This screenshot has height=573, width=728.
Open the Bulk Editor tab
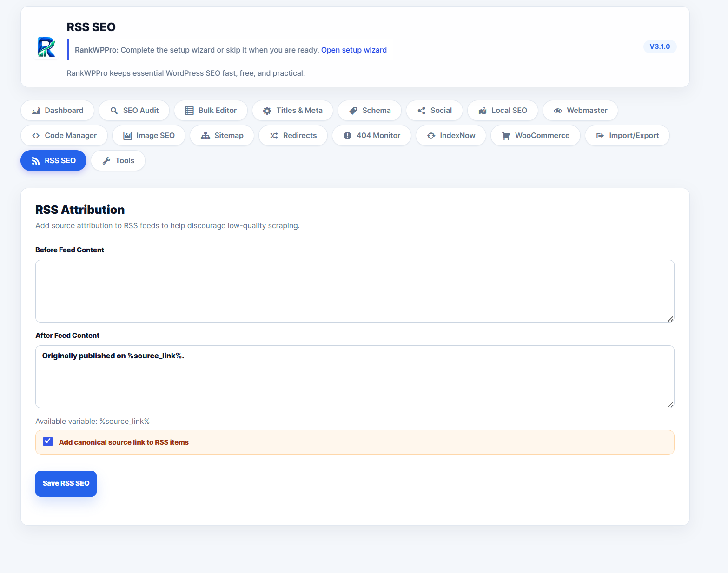pos(211,111)
